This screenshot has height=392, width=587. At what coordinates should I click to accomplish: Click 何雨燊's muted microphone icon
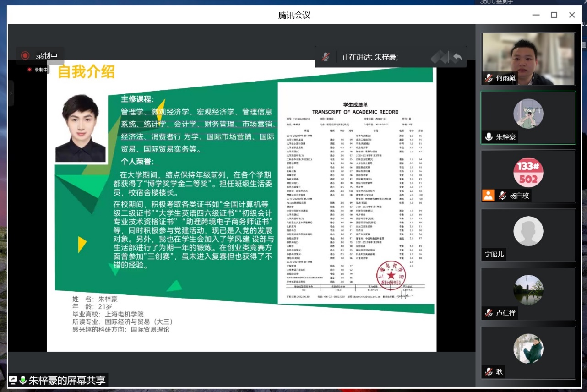point(489,78)
